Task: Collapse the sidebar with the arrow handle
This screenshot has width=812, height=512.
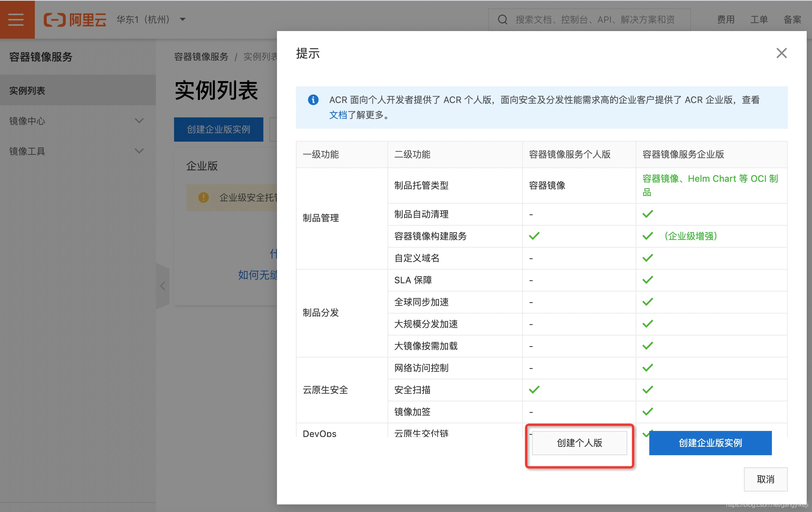Action: [163, 286]
